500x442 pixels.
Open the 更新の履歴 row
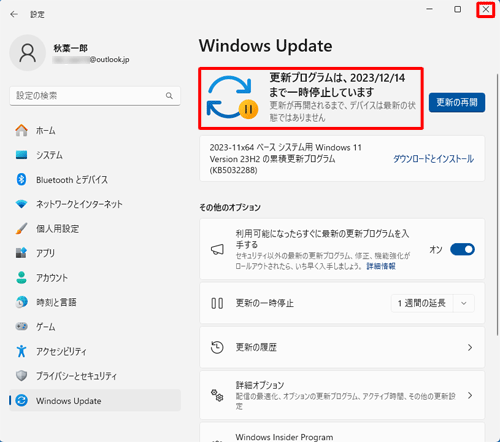pos(342,348)
